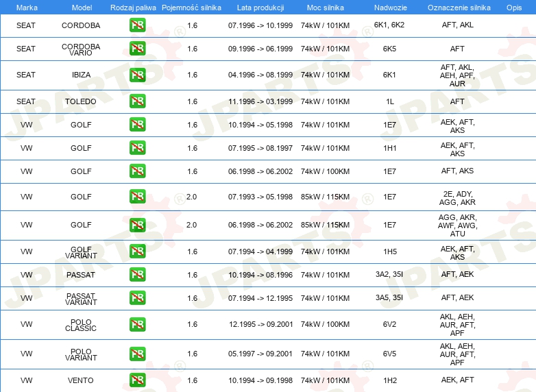Click the body code 3A5, 35I

[x=389, y=297]
